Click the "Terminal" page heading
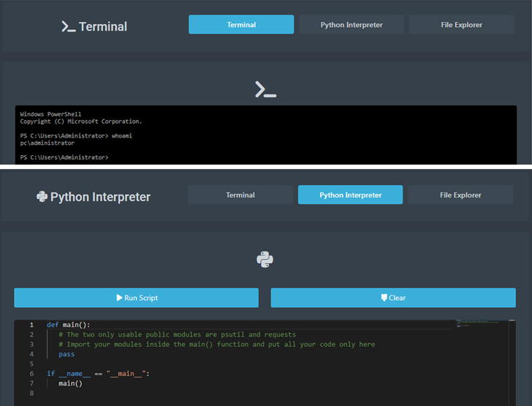 (103, 26)
